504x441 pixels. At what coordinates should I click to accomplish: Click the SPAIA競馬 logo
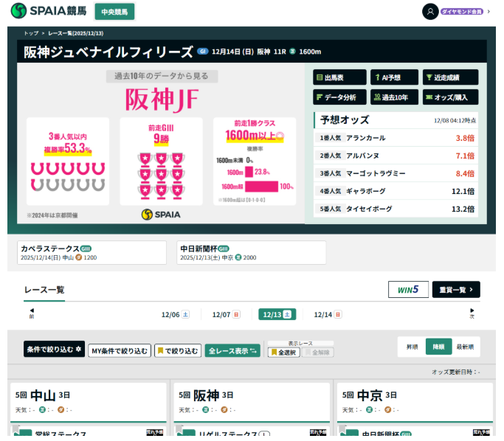pos(49,11)
